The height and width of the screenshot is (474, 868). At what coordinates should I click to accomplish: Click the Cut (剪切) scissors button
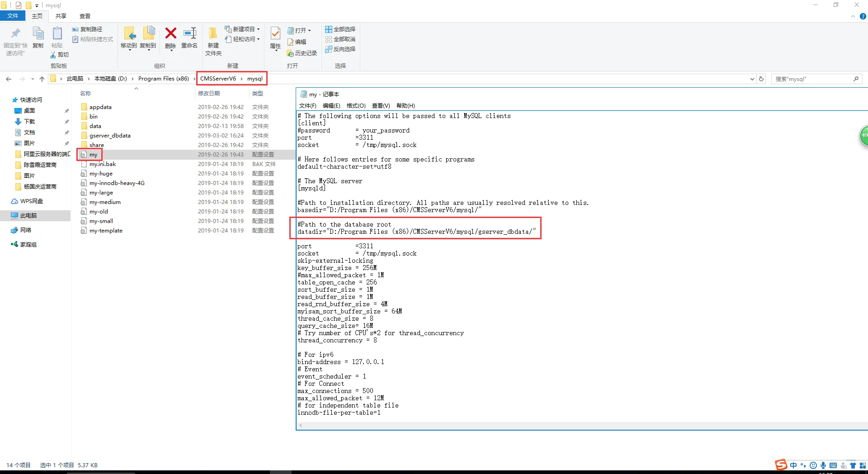59,55
